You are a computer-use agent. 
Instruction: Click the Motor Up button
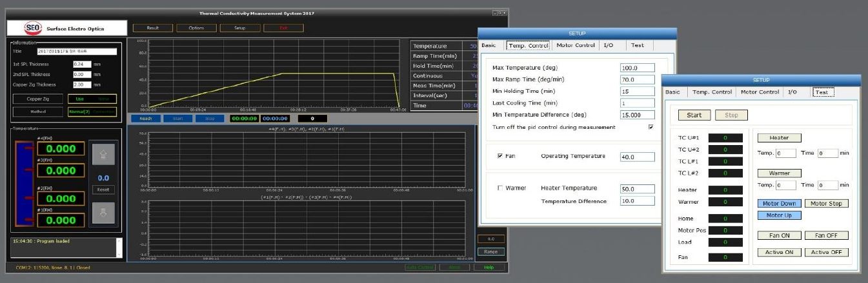(x=779, y=215)
